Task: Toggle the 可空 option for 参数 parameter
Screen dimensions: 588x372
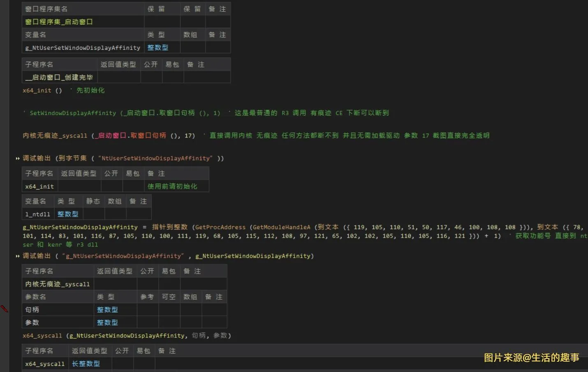Action: pos(169,322)
